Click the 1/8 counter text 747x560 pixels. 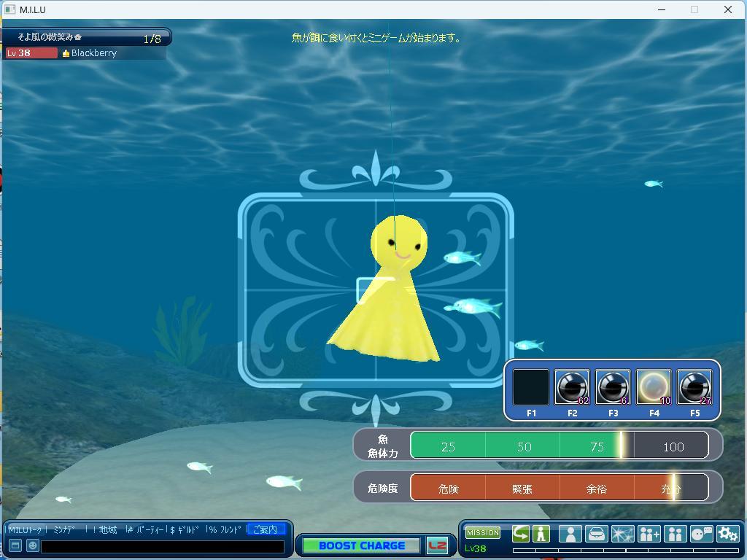[152, 39]
